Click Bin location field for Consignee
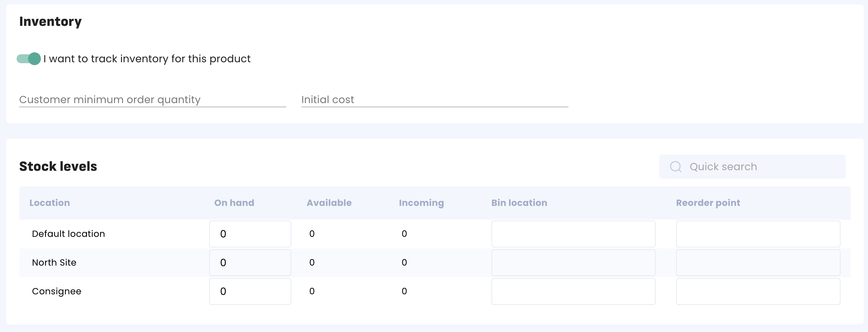 pyautogui.click(x=573, y=291)
